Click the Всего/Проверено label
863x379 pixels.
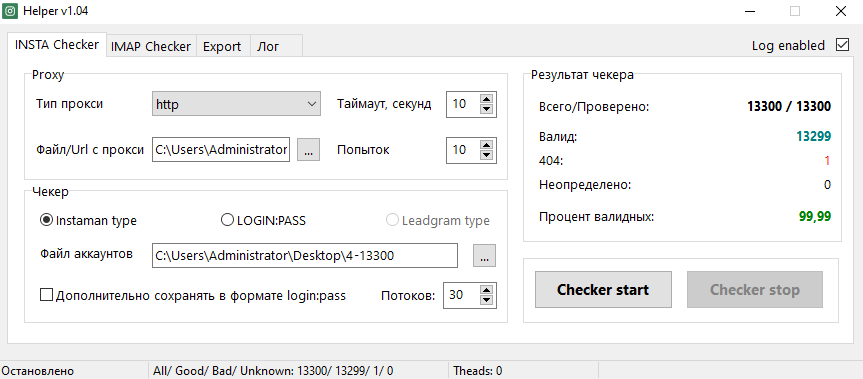[x=594, y=107]
